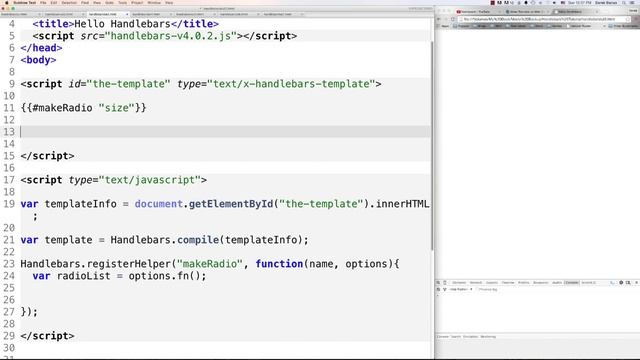Select the DevTools Console tab
The image size is (640, 360).
(x=571, y=282)
